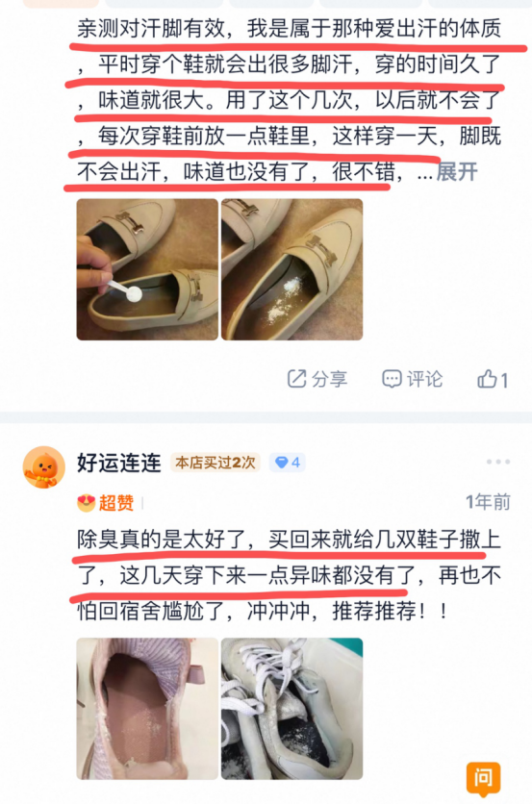This screenshot has width=532, height=805.
Task: Open 好运连连 username profile
Action: (119, 463)
